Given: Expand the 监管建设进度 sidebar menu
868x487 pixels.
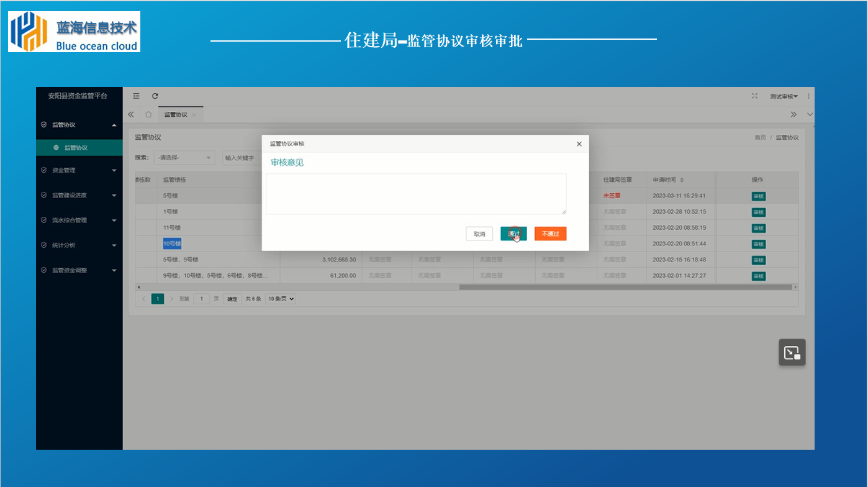Looking at the screenshot, I should 79,195.
